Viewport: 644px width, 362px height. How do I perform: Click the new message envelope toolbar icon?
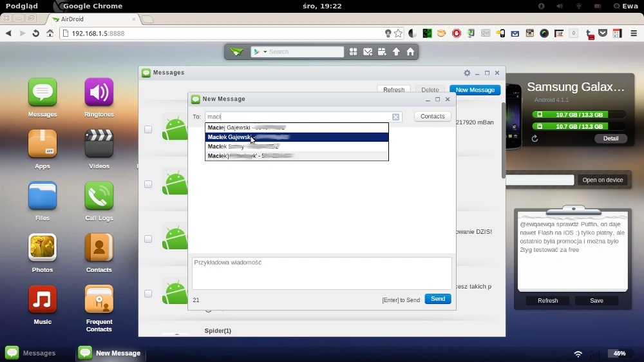pos(368,52)
